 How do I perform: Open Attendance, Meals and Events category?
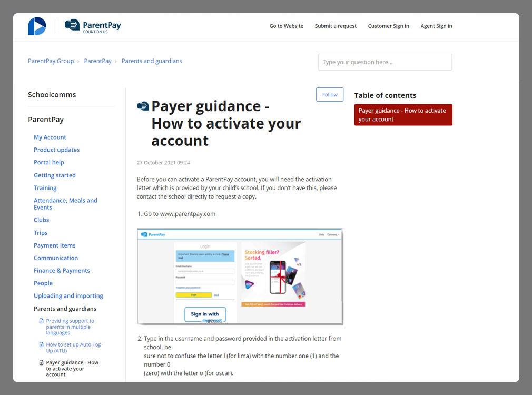pos(65,204)
